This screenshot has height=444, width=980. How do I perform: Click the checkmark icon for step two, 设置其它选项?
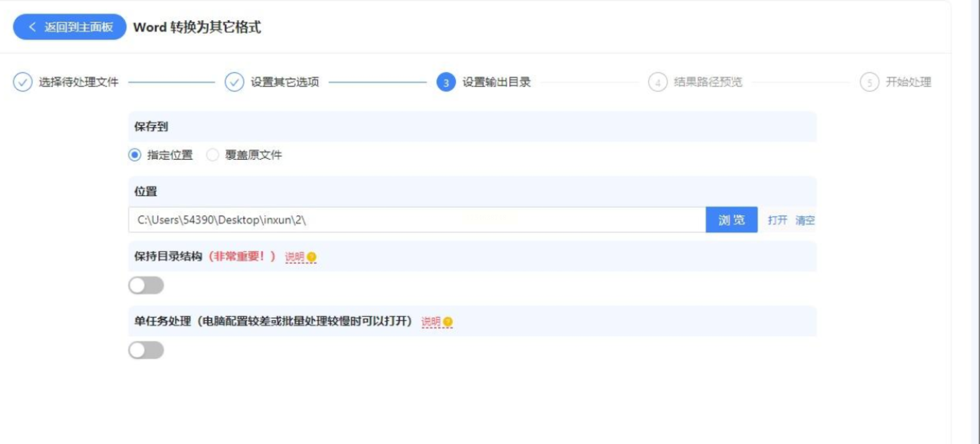click(x=234, y=82)
